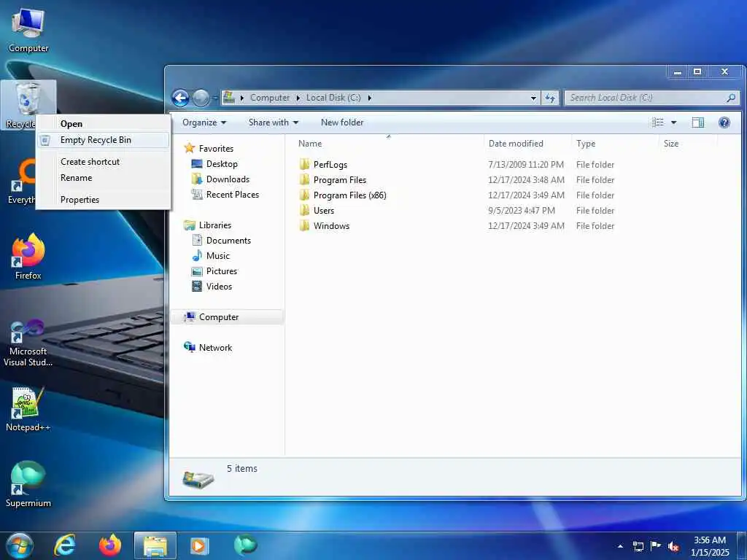Choose Properties in the context menu
The width and height of the screenshot is (747, 560).
[104, 200]
